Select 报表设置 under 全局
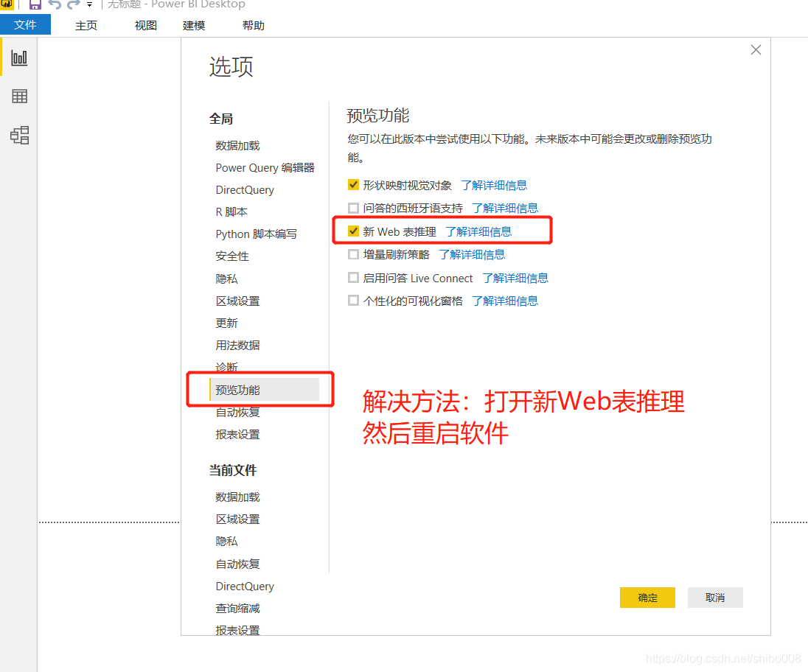Image resolution: width=808 pixels, height=672 pixels. [237, 435]
